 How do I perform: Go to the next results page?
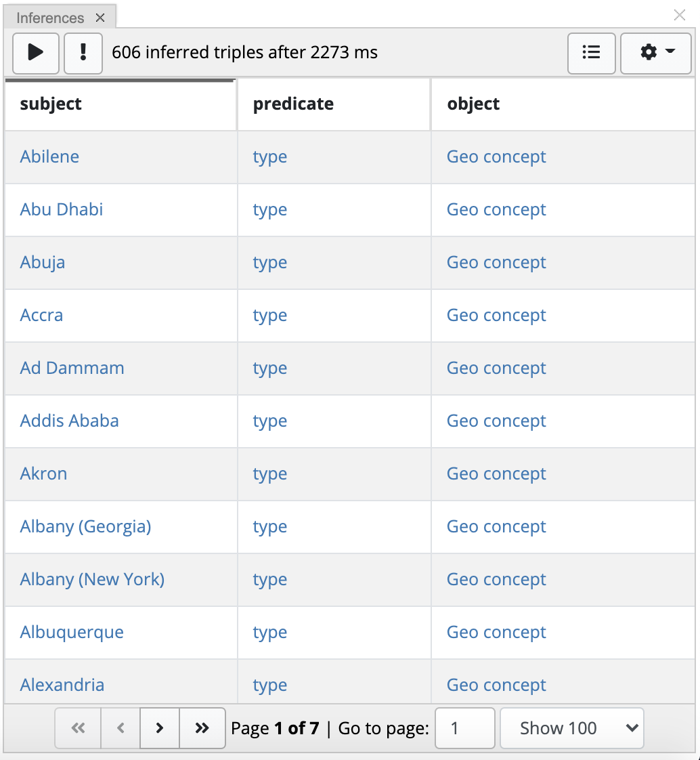[x=159, y=727]
